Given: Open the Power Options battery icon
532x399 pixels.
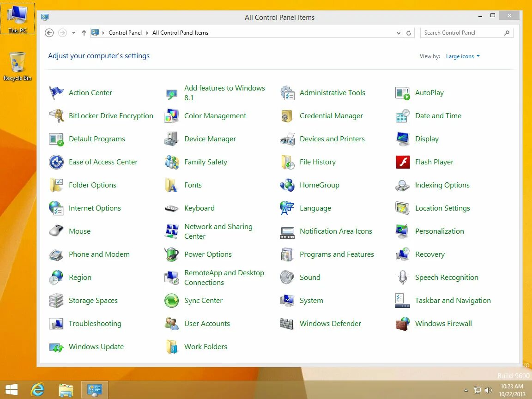Looking at the screenshot, I should [172, 254].
